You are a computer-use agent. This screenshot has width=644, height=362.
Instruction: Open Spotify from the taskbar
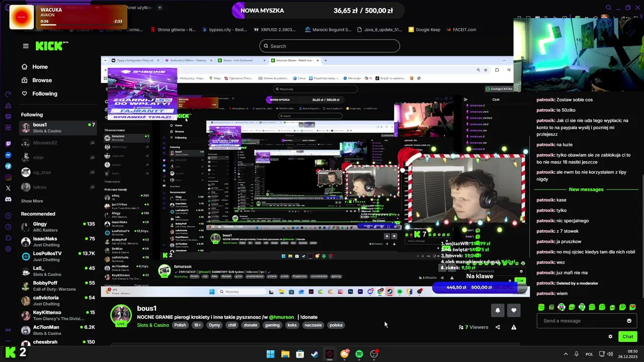pos(359,354)
